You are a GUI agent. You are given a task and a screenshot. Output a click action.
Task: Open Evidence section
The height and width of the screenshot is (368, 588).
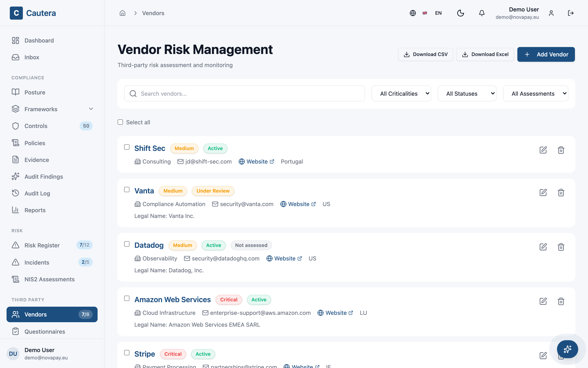(52, 160)
